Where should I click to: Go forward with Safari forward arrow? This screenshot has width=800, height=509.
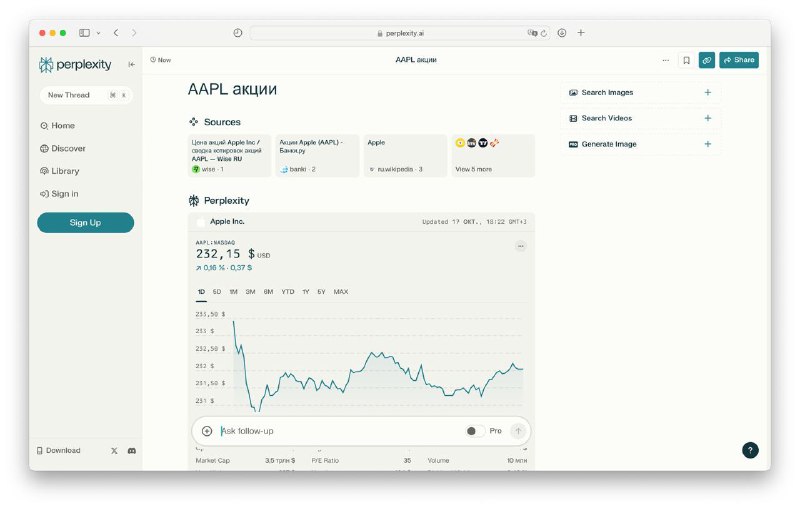[134, 33]
